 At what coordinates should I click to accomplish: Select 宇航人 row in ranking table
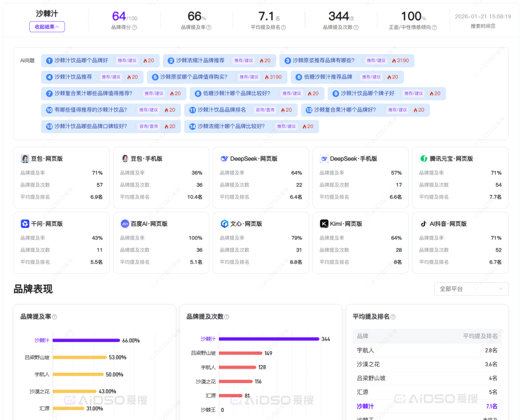coord(427,350)
